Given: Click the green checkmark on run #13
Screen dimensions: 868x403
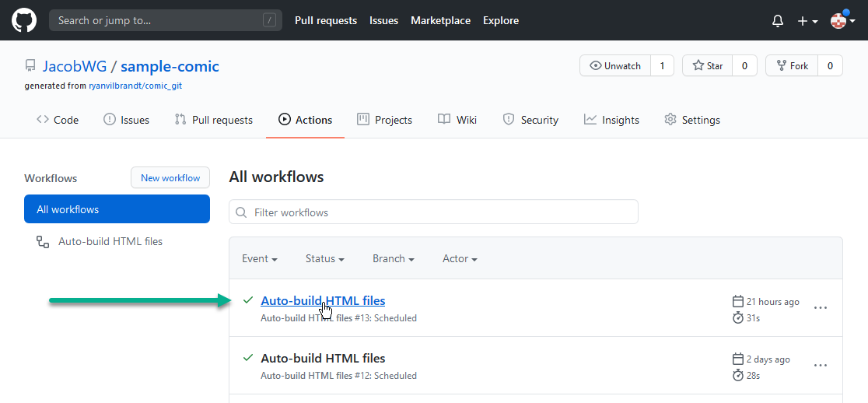Looking at the screenshot, I should pos(248,300).
